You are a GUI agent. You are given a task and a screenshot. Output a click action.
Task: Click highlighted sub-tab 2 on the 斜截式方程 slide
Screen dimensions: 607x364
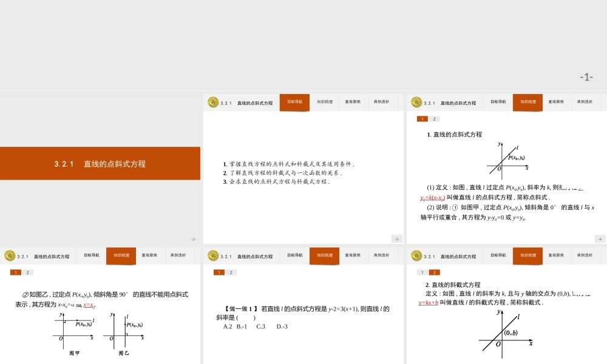click(435, 273)
